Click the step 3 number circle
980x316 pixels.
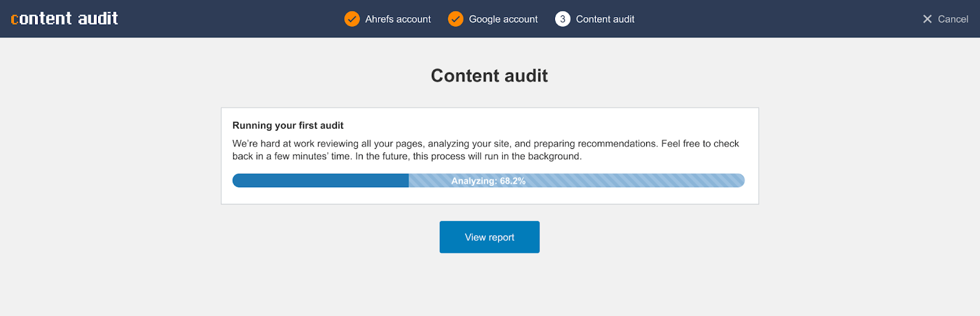562,19
